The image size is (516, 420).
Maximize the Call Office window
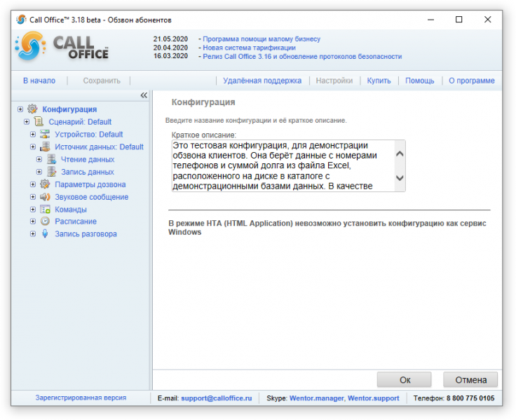click(x=459, y=20)
